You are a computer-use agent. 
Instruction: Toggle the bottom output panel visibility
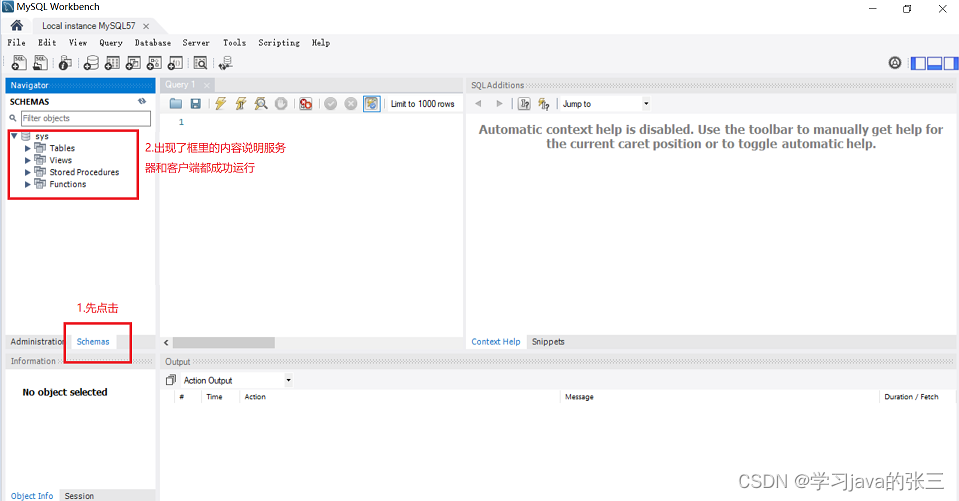click(x=935, y=63)
